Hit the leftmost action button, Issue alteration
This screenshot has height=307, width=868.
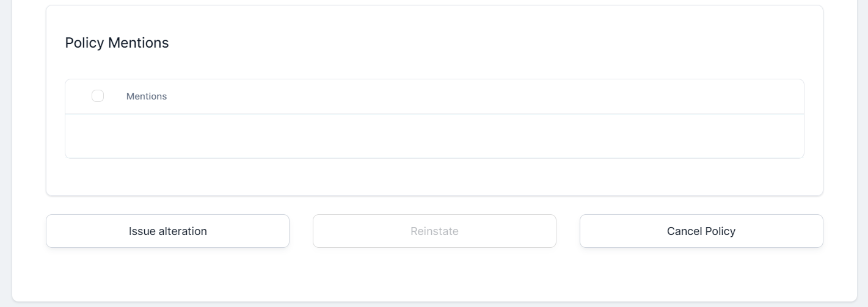point(167,231)
